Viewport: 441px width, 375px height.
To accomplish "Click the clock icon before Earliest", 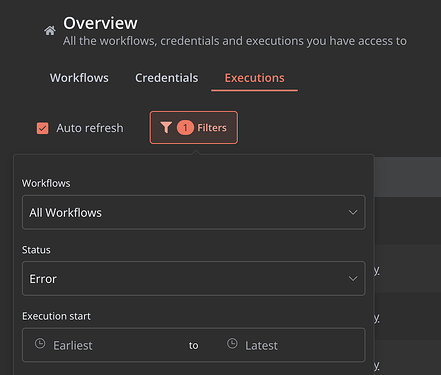I will [40, 344].
